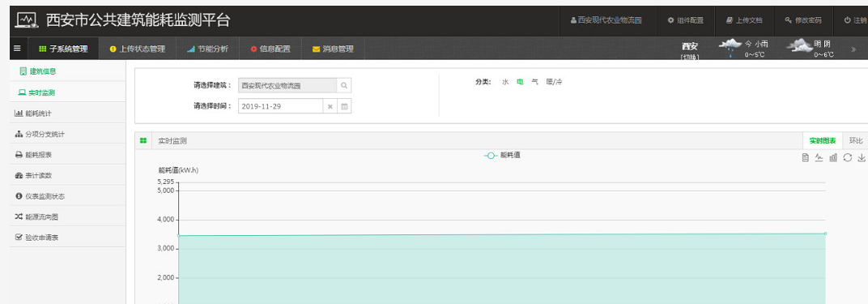Switch to 实时图表 chart tab

click(x=823, y=140)
